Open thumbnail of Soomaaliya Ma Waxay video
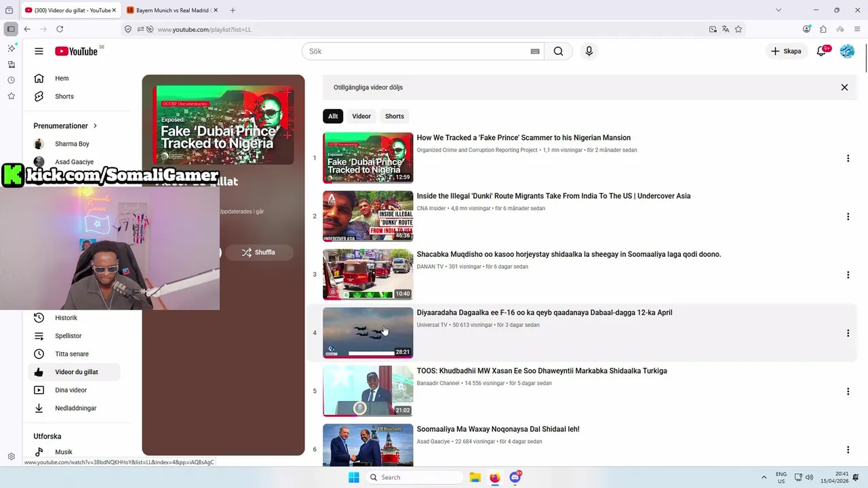The image size is (868, 488). click(368, 445)
